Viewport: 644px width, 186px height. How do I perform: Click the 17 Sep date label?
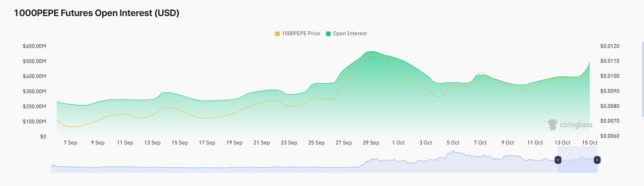[x=207, y=143]
